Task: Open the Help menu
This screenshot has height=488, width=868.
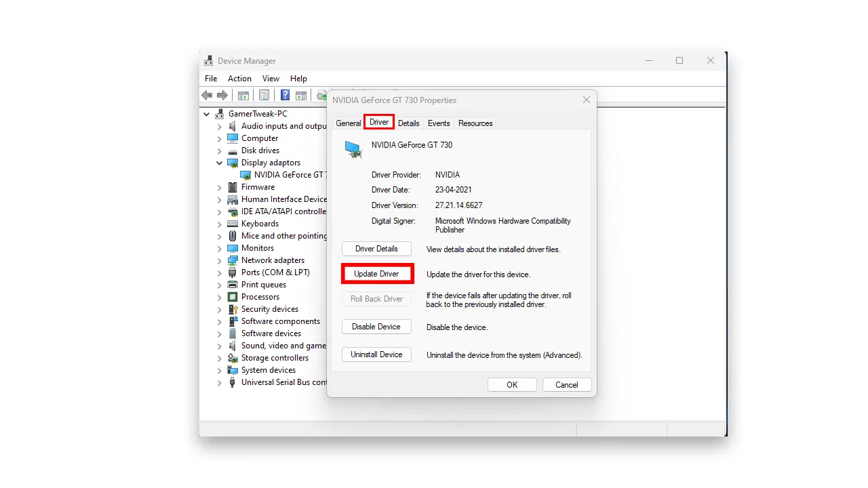Action: coord(298,79)
